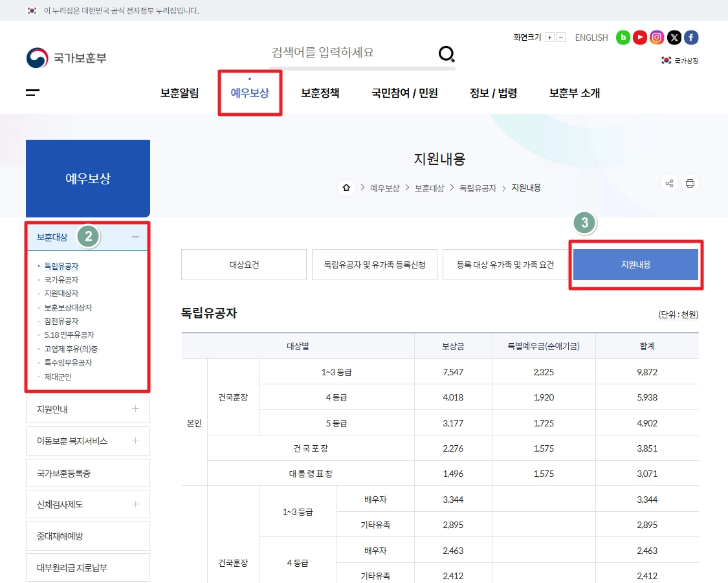
Task: Open the hamburger menu icon
Action: [31, 93]
